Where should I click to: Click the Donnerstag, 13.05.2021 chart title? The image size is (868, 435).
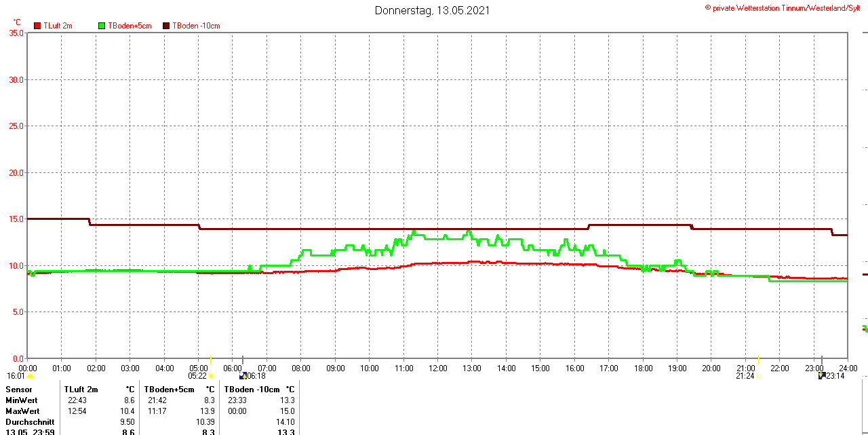click(432, 10)
